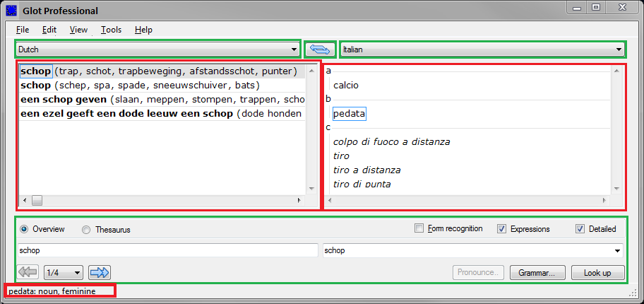Select translation 'calcio'
644x304 pixels.
click(346, 86)
